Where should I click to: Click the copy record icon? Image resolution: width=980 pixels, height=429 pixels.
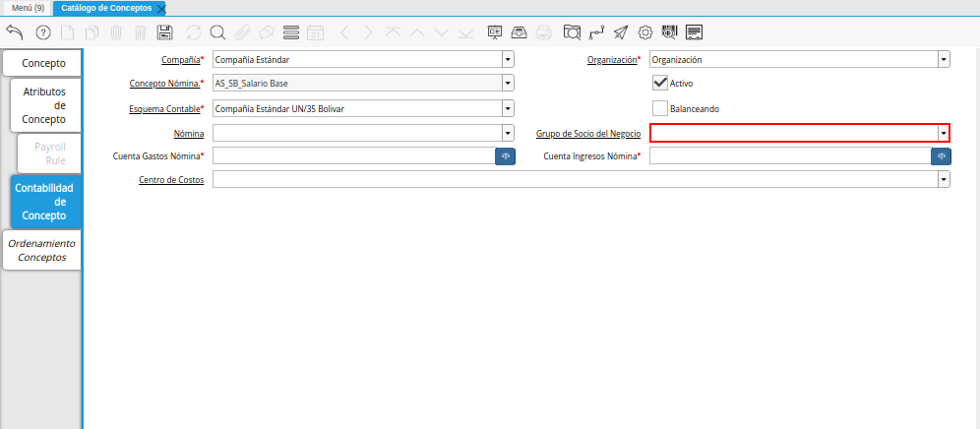pos(92,32)
